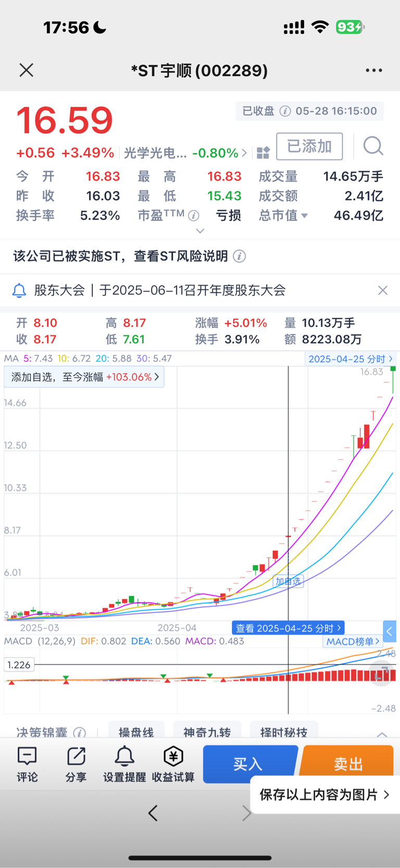Tap the 2025-03 date axis label
This screenshot has width=400, height=868.
pyautogui.click(x=40, y=628)
